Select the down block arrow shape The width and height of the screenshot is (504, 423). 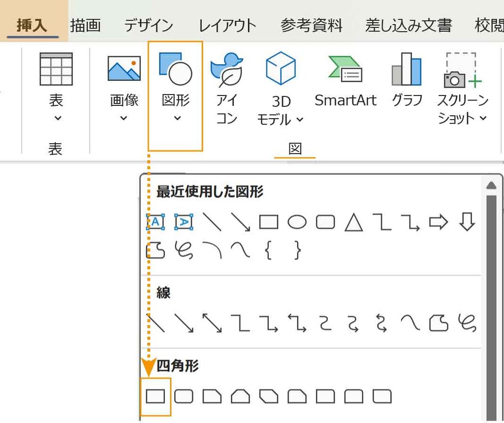click(467, 222)
